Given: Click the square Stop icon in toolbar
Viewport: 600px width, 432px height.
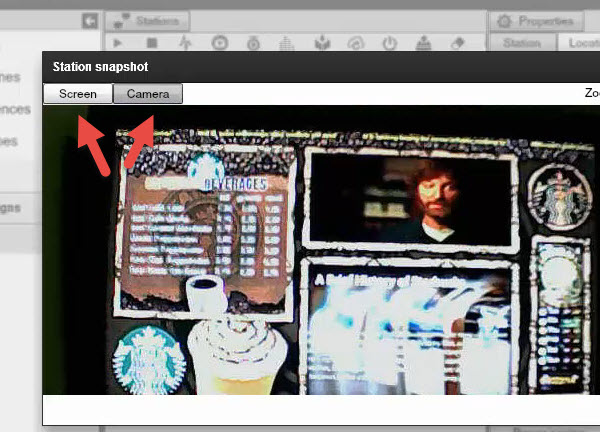Looking at the screenshot, I should pos(152,43).
